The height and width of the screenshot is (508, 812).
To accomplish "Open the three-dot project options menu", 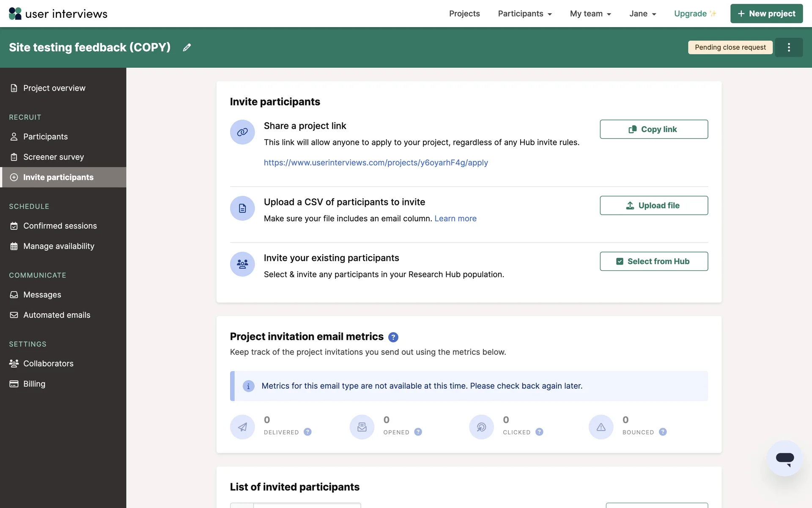I will click(789, 47).
